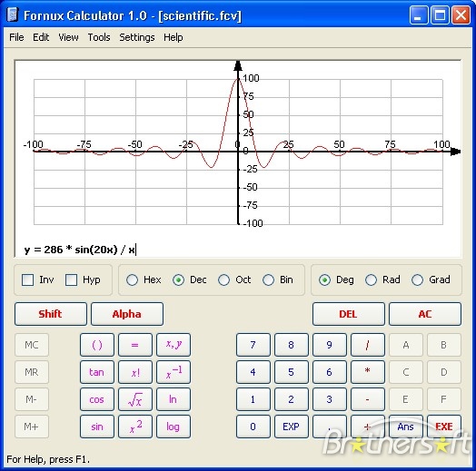Click the parentheses ( ) key

[97, 345]
